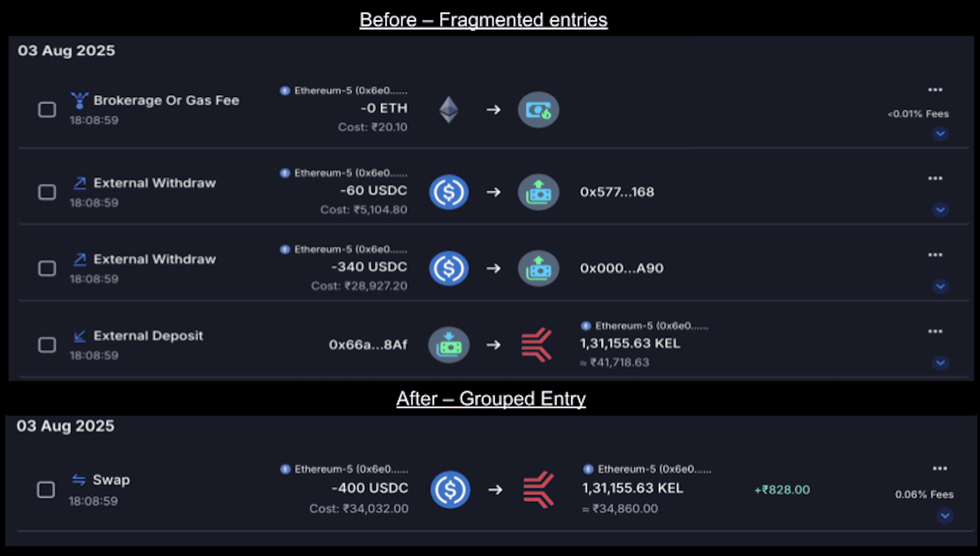Click the KEL token icon in External Deposit row
The width and height of the screenshot is (980, 556).
pos(537,345)
